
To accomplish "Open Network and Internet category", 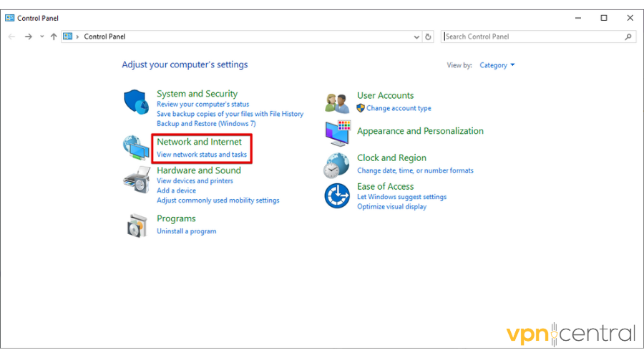I will (x=199, y=142).
